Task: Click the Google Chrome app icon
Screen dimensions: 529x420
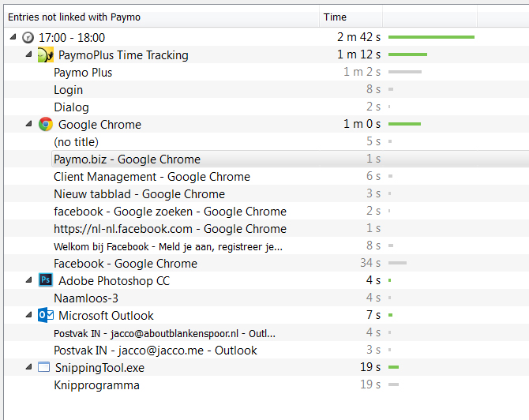Action: click(x=46, y=125)
